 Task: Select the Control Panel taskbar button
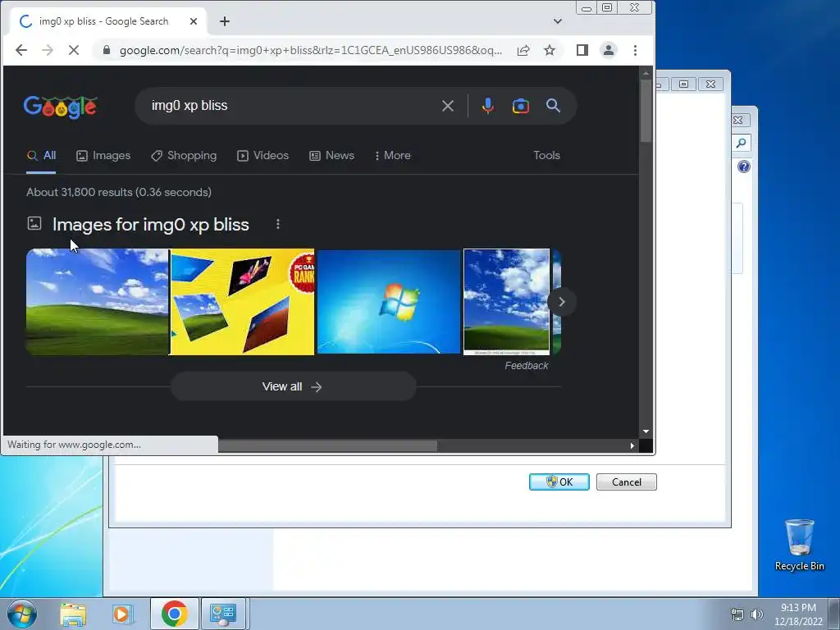click(x=223, y=614)
